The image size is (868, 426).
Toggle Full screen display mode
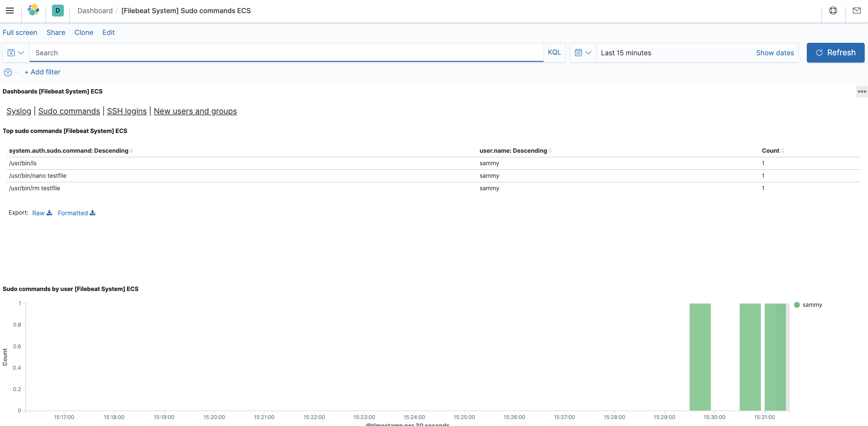pos(20,32)
